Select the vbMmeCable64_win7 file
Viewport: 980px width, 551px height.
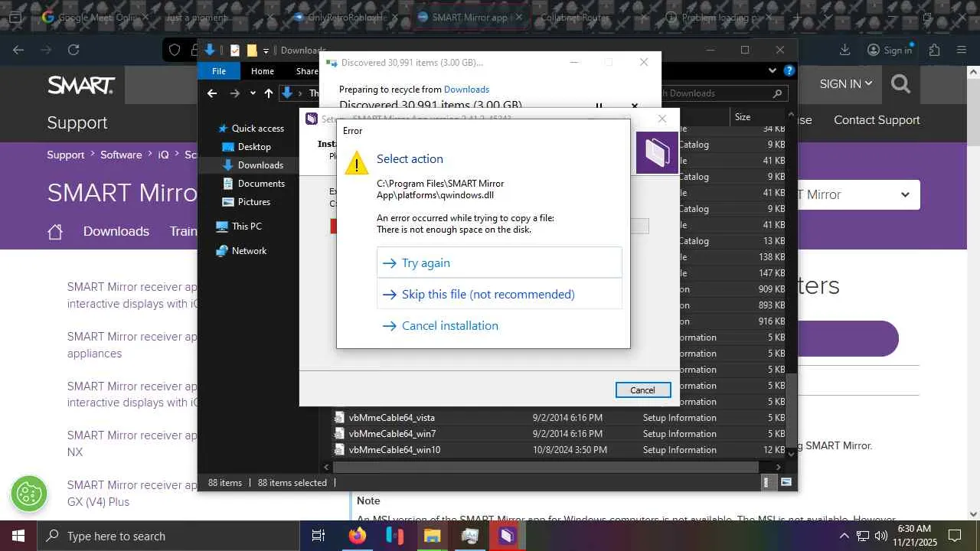point(392,434)
